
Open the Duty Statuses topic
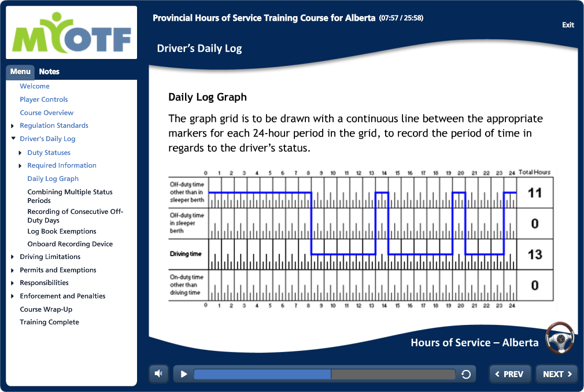pyautogui.click(x=49, y=153)
